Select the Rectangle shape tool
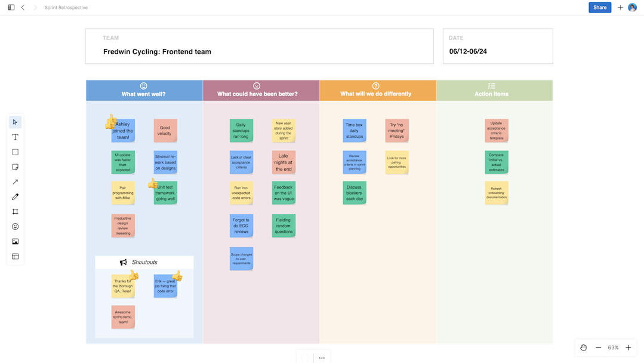 tap(15, 152)
